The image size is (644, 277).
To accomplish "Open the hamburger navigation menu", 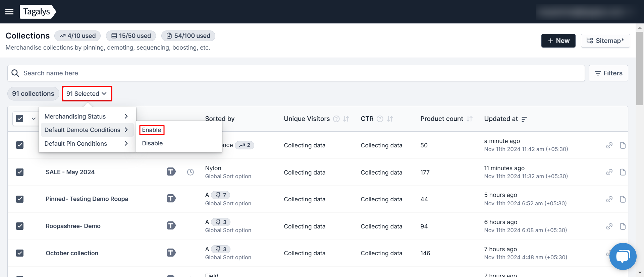I will 9,12.
